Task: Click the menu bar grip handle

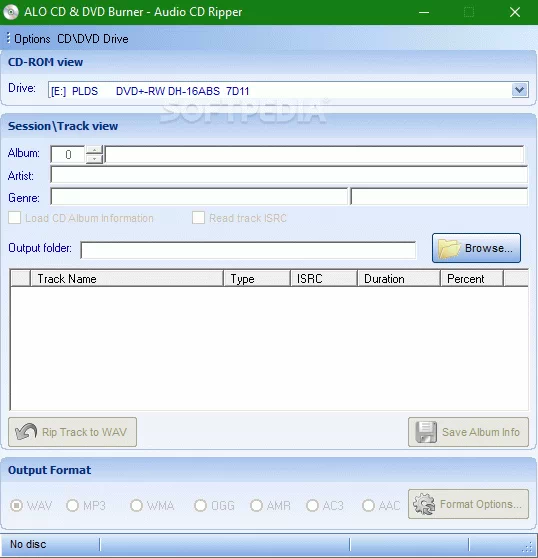Action: pyautogui.click(x=8, y=38)
